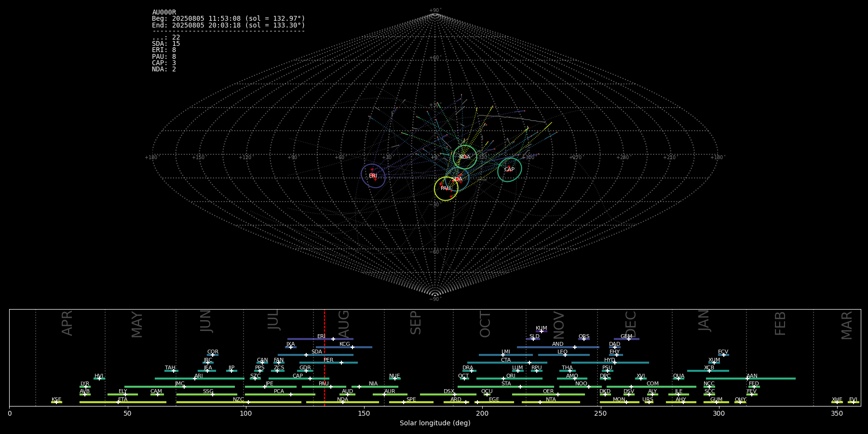This screenshot has width=868, height=434.
Task: Click the 'ERI: 8' count in the legend
Action: [164, 50]
